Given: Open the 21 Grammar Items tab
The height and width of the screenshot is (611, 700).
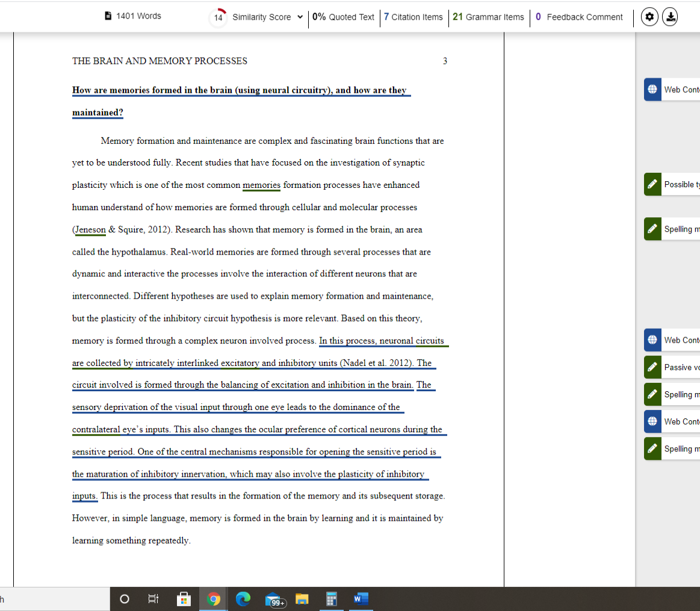Looking at the screenshot, I should pos(488,17).
